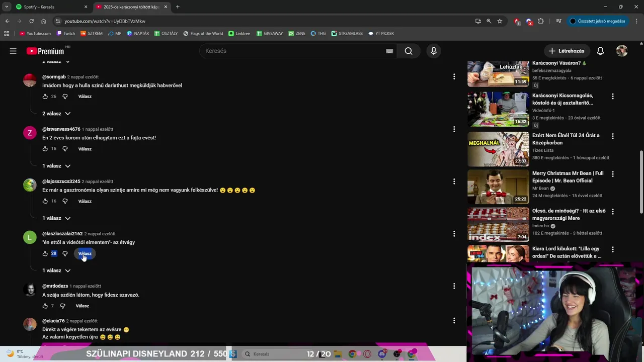This screenshot has width=644, height=362.
Task: Open @mrdodezs channel link
Action: pos(55,286)
